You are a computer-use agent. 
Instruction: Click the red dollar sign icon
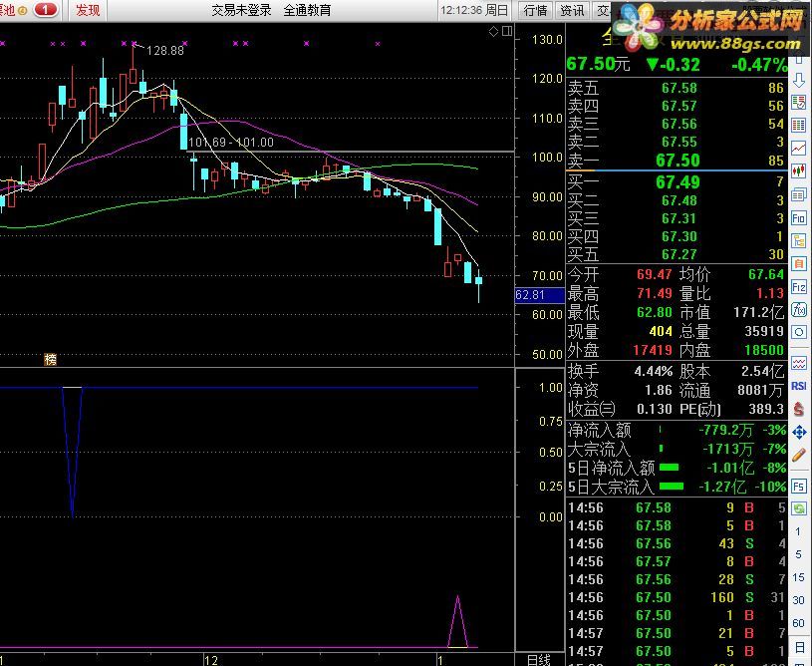[799, 409]
